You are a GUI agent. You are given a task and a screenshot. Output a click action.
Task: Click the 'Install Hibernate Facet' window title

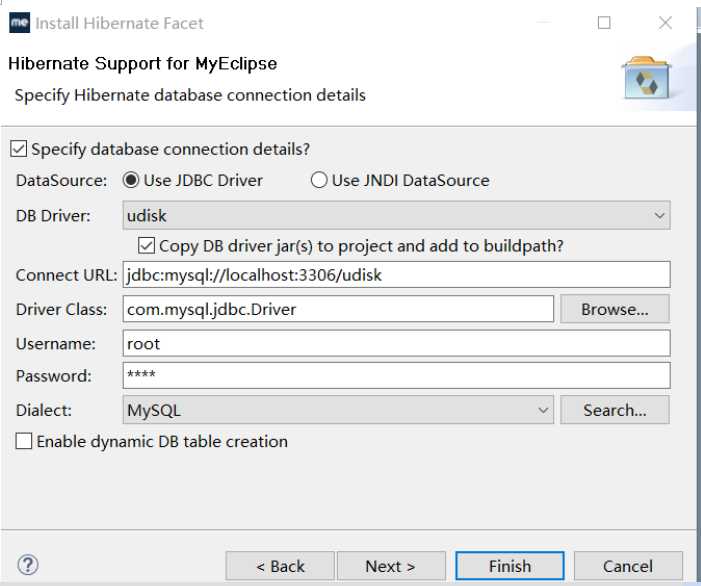pyautogui.click(x=119, y=23)
